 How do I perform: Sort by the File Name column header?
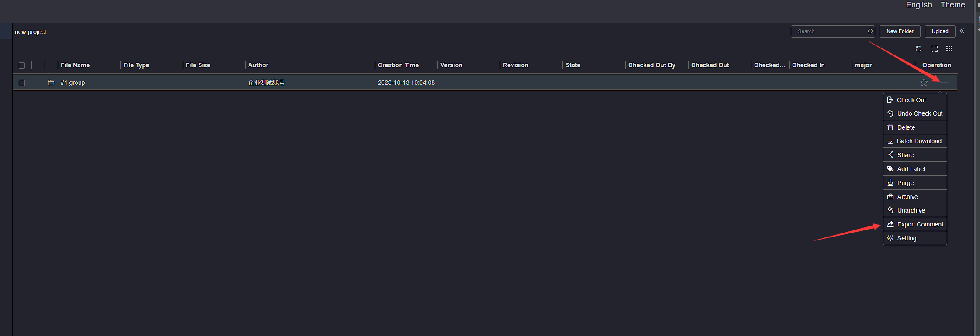tap(75, 65)
